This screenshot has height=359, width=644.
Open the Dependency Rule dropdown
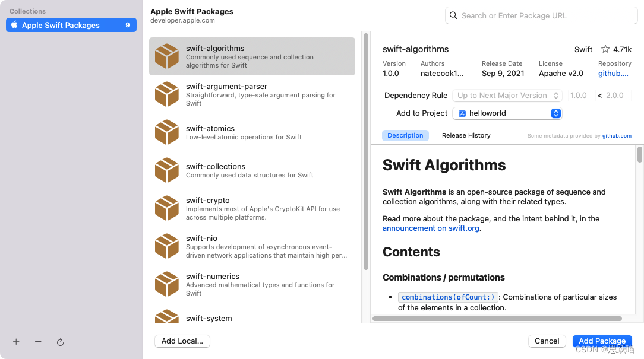[x=507, y=95]
